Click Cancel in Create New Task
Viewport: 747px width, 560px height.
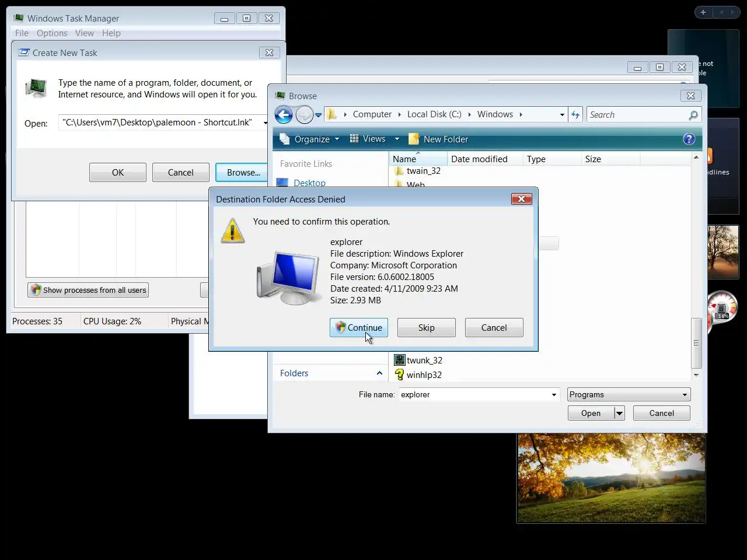pyautogui.click(x=180, y=173)
